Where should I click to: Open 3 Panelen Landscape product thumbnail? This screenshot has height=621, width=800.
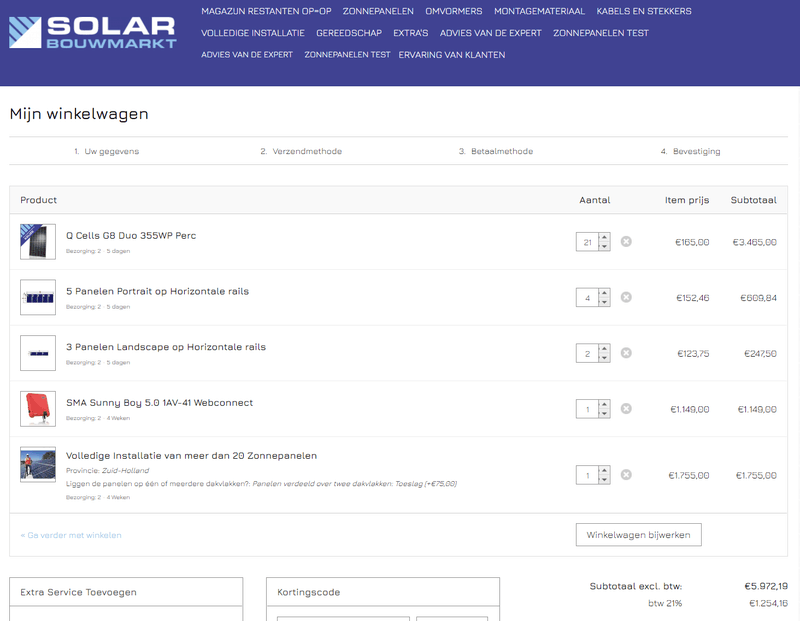pos(38,353)
